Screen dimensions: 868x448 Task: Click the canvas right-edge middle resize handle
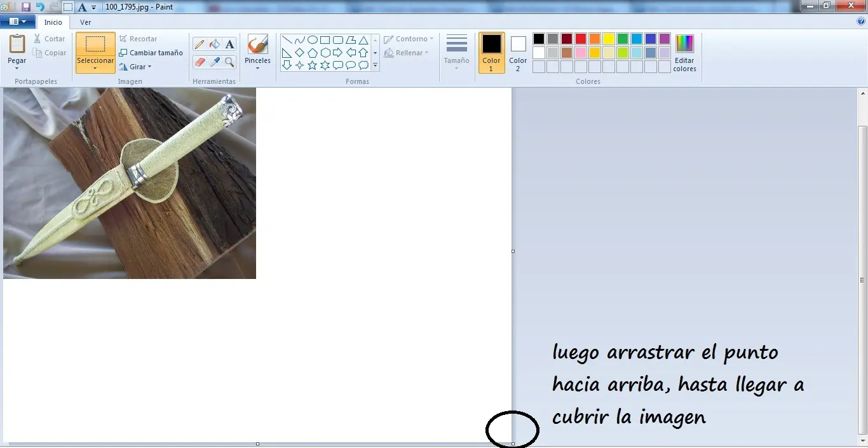[x=513, y=251]
